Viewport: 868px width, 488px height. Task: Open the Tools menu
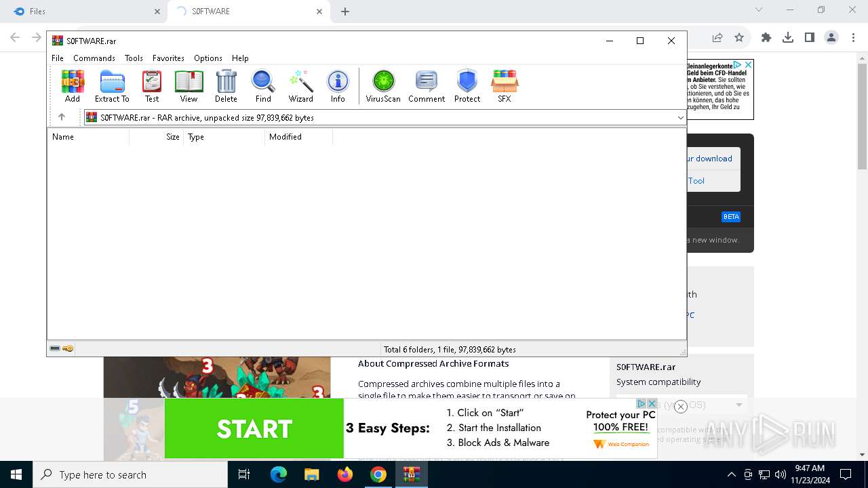pos(134,58)
